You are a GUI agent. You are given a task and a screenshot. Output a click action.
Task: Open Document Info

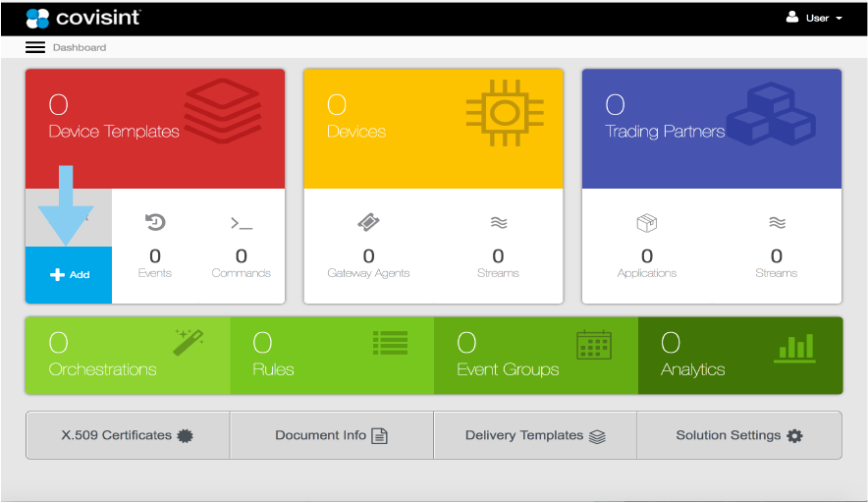click(331, 435)
